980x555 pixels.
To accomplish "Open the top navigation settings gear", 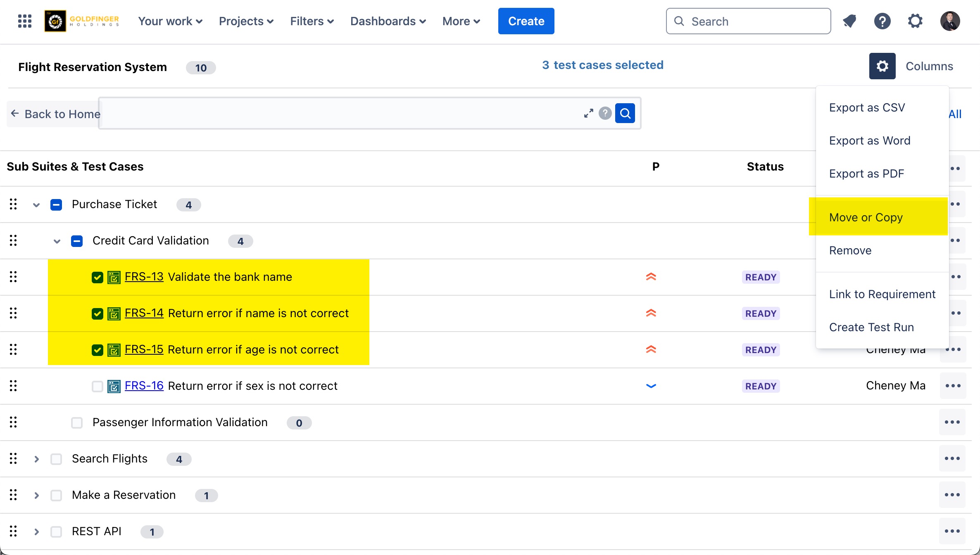I will [915, 21].
